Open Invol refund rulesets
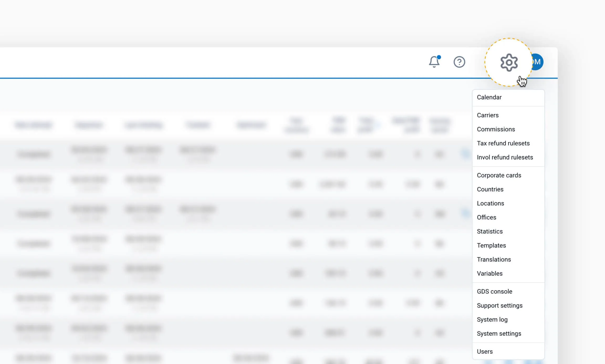The height and width of the screenshot is (364, 605). 505,157
